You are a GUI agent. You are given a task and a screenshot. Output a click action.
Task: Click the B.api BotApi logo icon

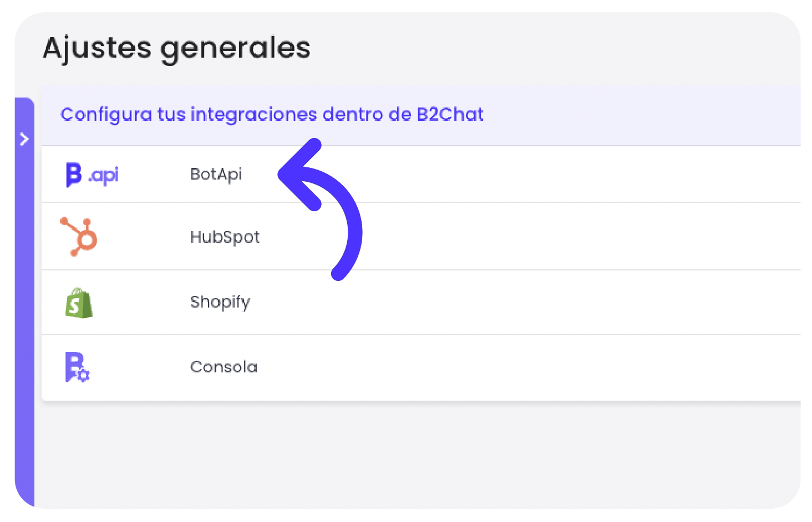pyautogui.click(x=92, y=175)
